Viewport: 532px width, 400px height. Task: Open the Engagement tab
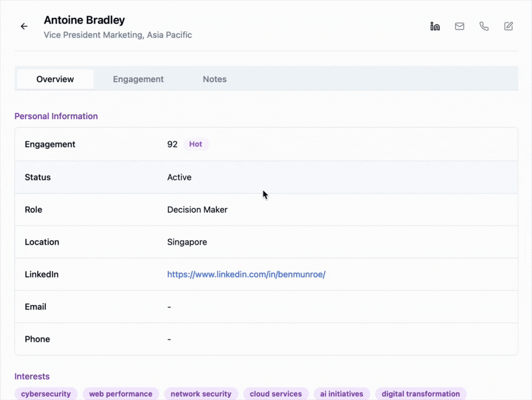coord(138,79)
